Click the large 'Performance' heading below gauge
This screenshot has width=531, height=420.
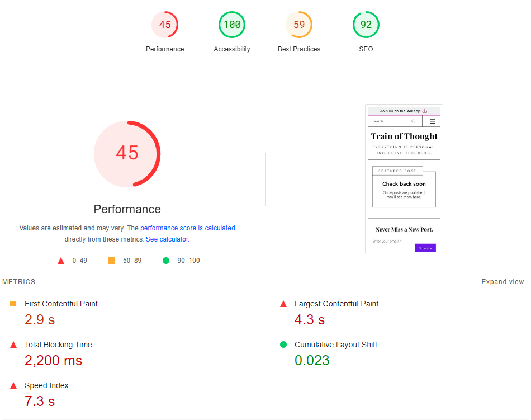127,209
